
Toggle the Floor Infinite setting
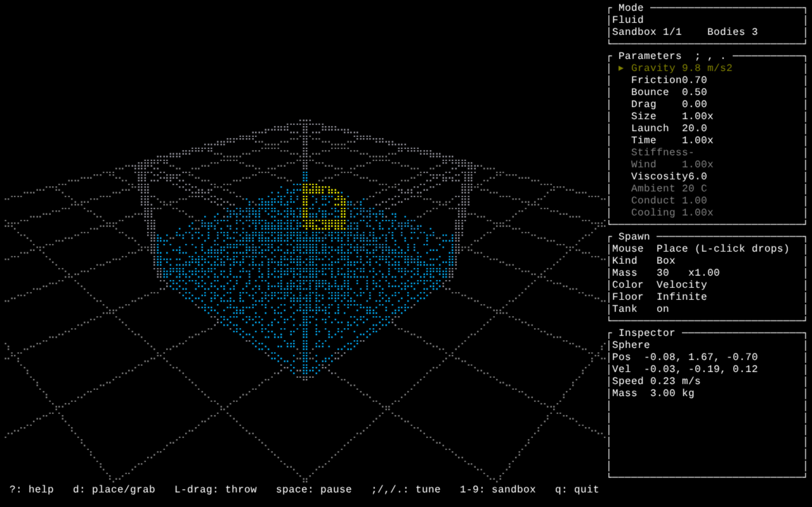[x=659, y=297]
